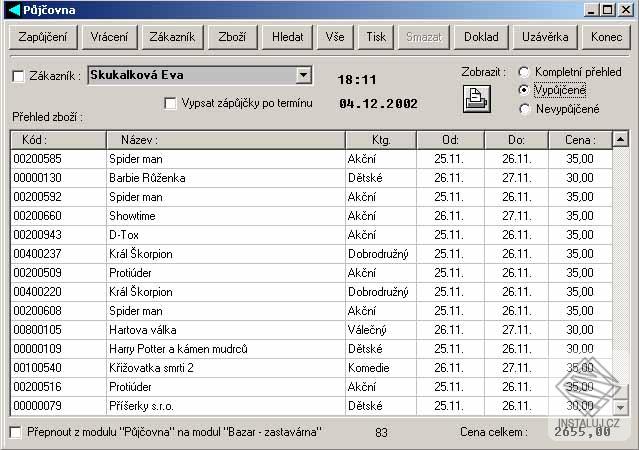Click the time display 18:11
The image size is (639, 450).
(x=357, y=79)
